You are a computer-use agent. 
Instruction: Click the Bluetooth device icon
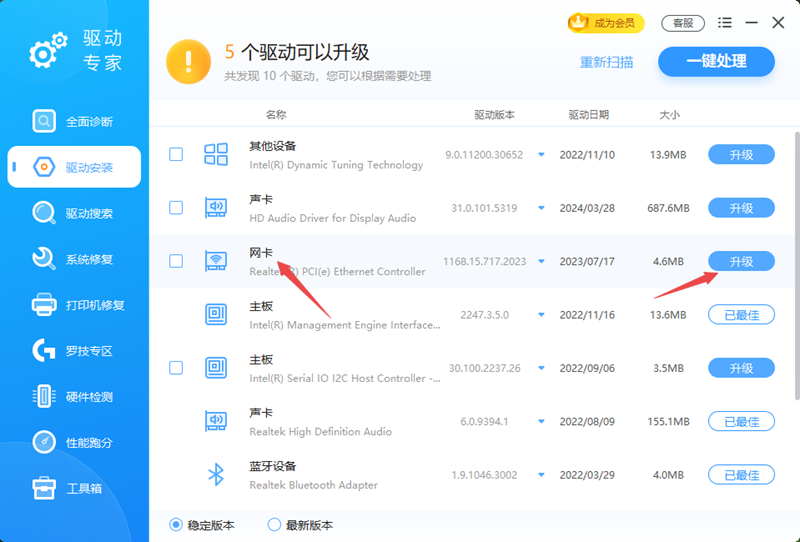(x=216, y=475)
